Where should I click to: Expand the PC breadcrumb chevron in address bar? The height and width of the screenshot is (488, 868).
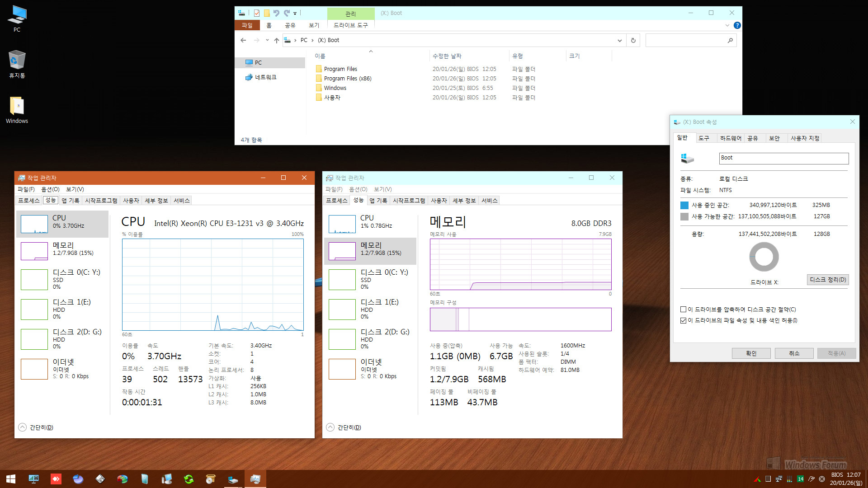(312, 40)
